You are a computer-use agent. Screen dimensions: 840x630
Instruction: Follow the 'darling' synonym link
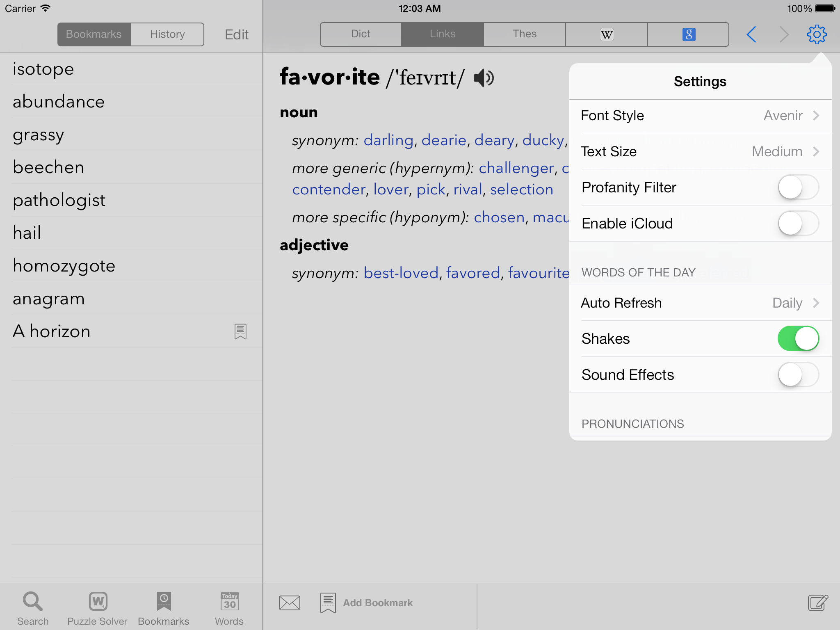388,140
